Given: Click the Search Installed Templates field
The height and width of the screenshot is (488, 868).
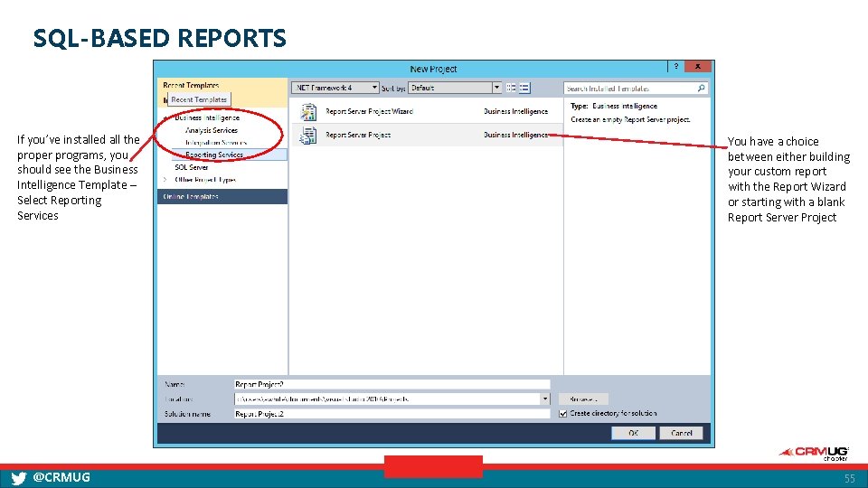Looking at the screenshot, I should [636, 88].
